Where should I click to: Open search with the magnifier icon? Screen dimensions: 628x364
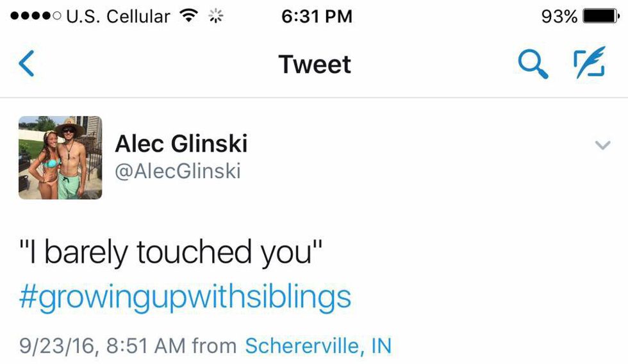(x=533, y=64)
